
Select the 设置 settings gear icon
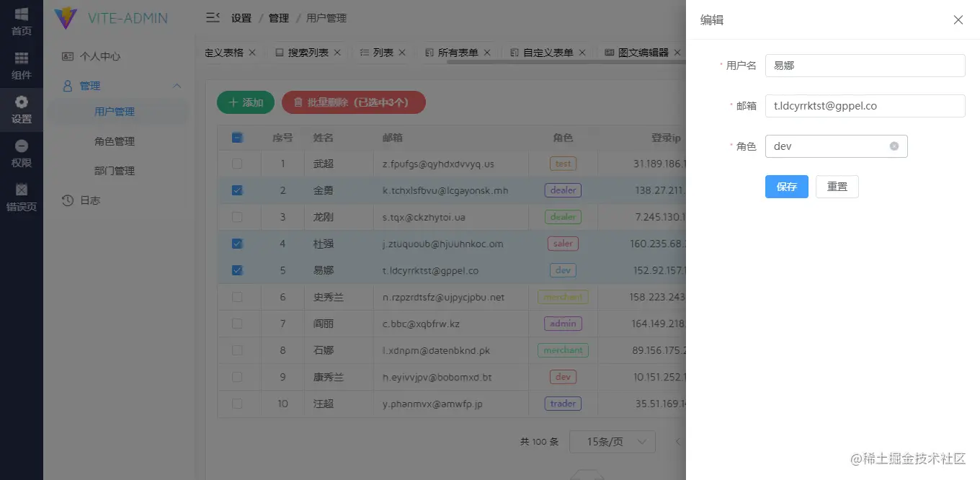click(21, 103)
